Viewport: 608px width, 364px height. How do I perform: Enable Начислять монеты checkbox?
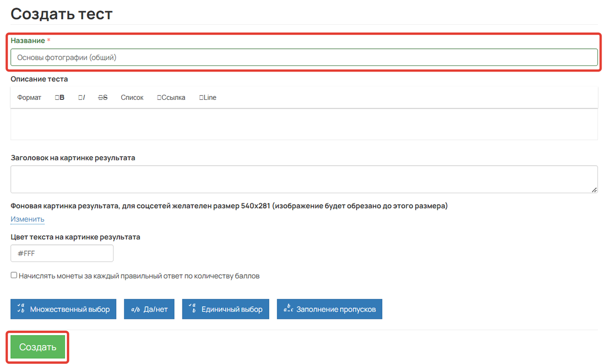tap(14, 275)
